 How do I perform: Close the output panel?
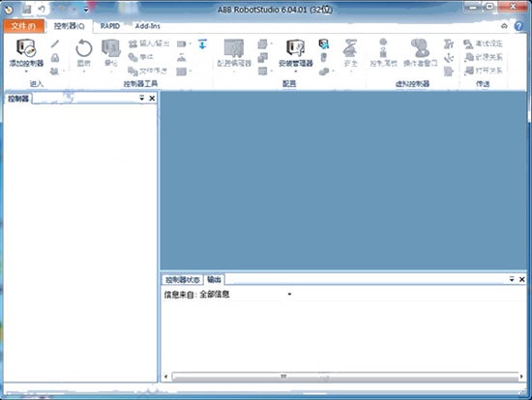click(x=521, y=279)
